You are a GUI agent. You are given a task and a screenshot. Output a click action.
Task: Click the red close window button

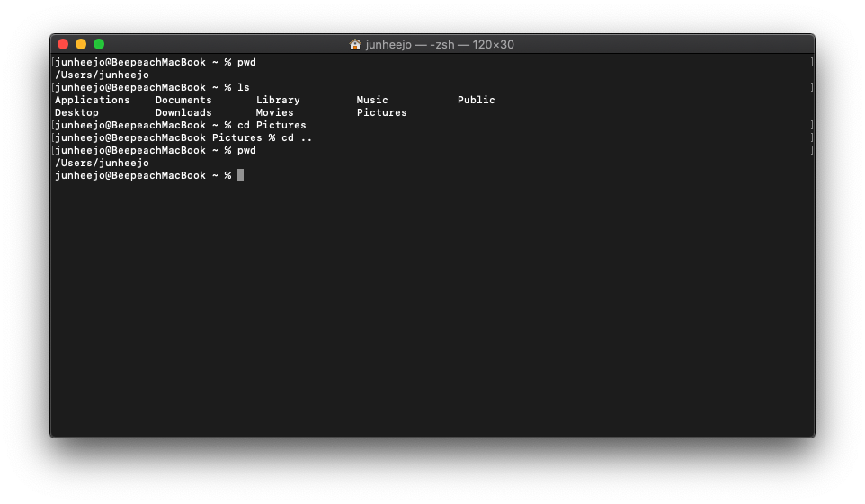(63, 44)
